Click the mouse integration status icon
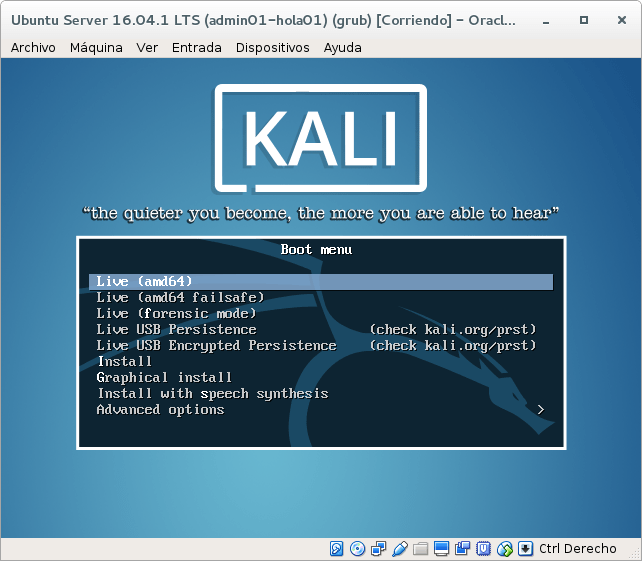Image resolution: width=642 pixels, height=561 pixels. click(504, 549)
